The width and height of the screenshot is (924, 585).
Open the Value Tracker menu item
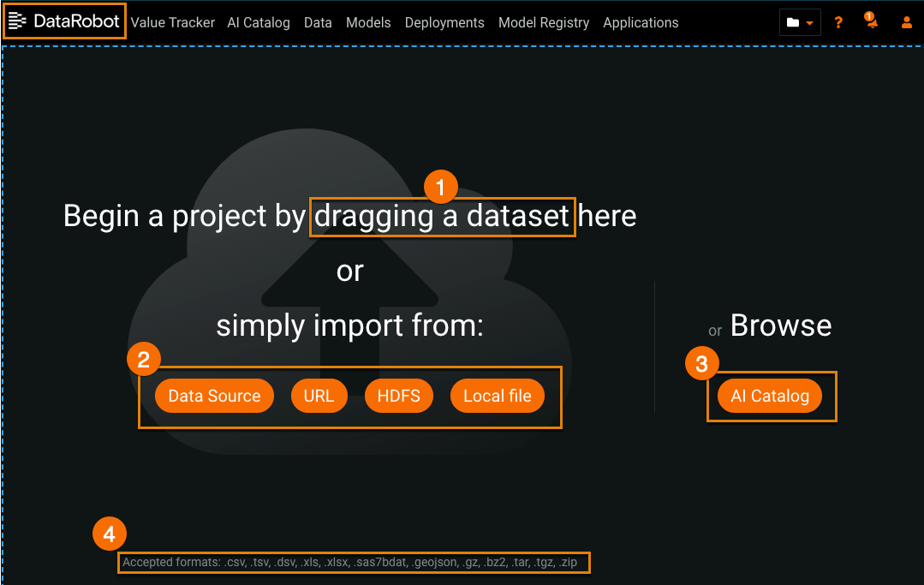[173, 23]
